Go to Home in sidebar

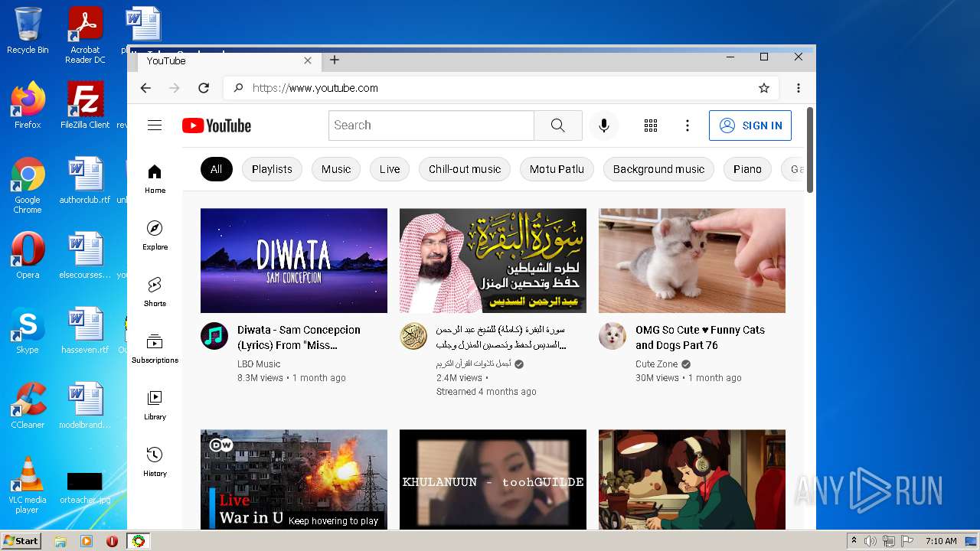[x=155, y=179]
